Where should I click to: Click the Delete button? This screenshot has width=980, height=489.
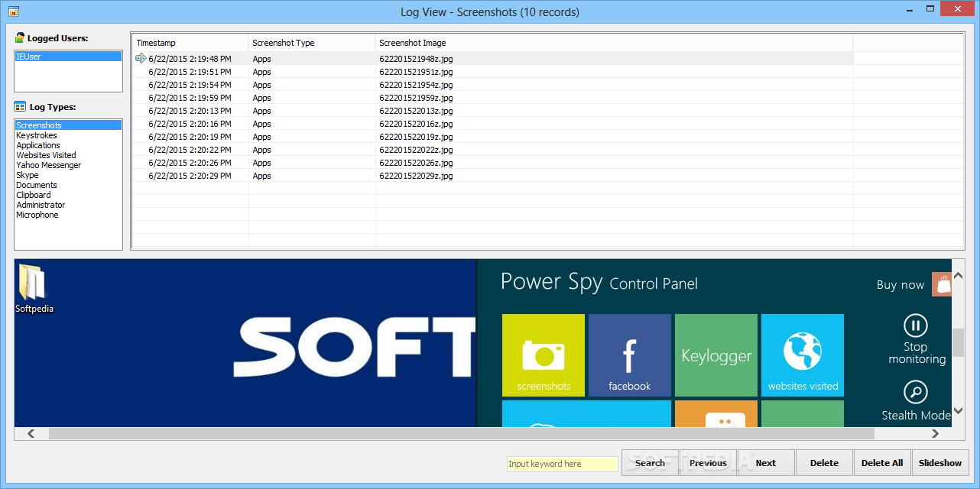pos(824,463)
